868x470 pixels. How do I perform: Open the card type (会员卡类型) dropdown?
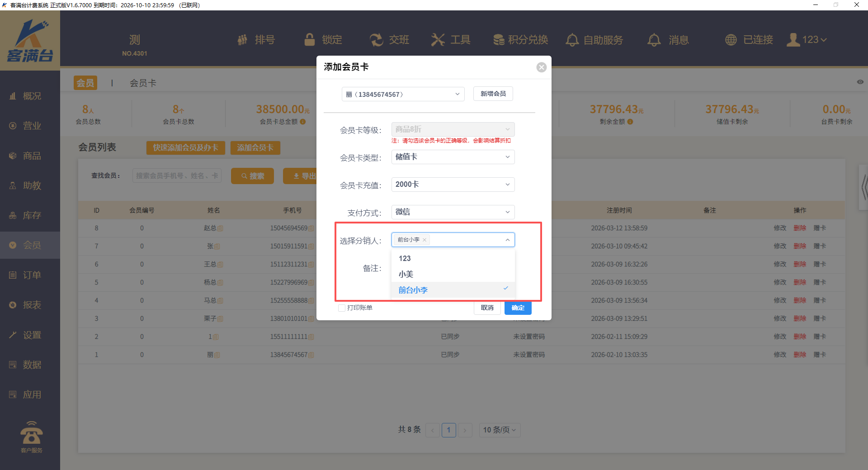[x=453, y=157]
